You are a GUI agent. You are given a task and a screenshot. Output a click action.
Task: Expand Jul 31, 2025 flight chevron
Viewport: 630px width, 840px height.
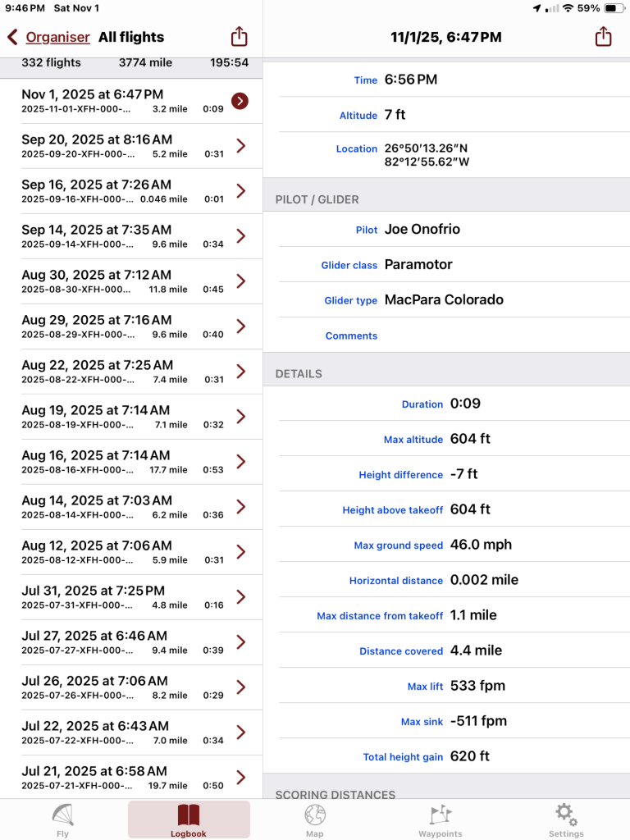pos(240,597)
